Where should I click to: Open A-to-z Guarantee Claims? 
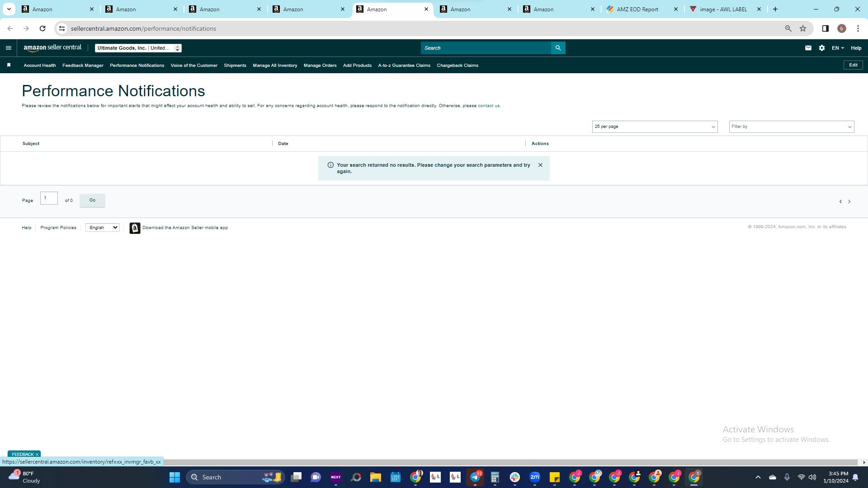(404, 66)
